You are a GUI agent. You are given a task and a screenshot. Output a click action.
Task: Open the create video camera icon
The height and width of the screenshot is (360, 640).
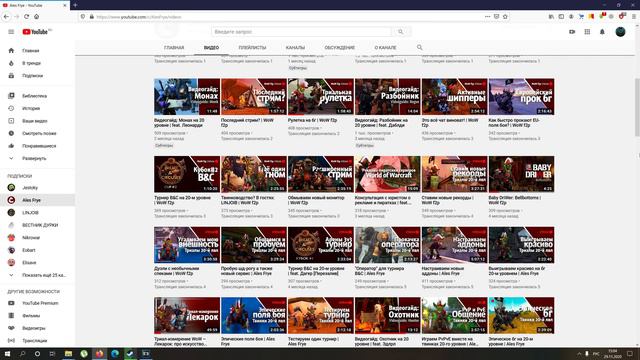(x=572, y=32)
